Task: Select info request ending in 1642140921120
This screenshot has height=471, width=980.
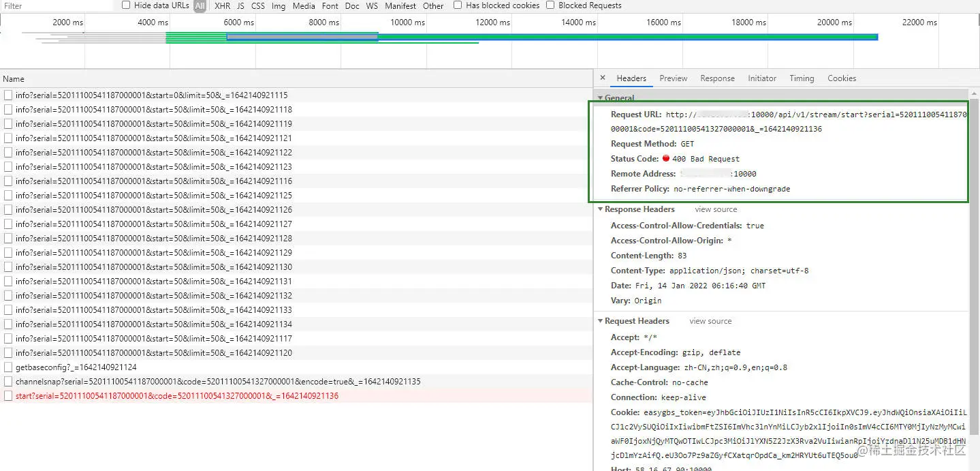Action: tap(296, 353)
